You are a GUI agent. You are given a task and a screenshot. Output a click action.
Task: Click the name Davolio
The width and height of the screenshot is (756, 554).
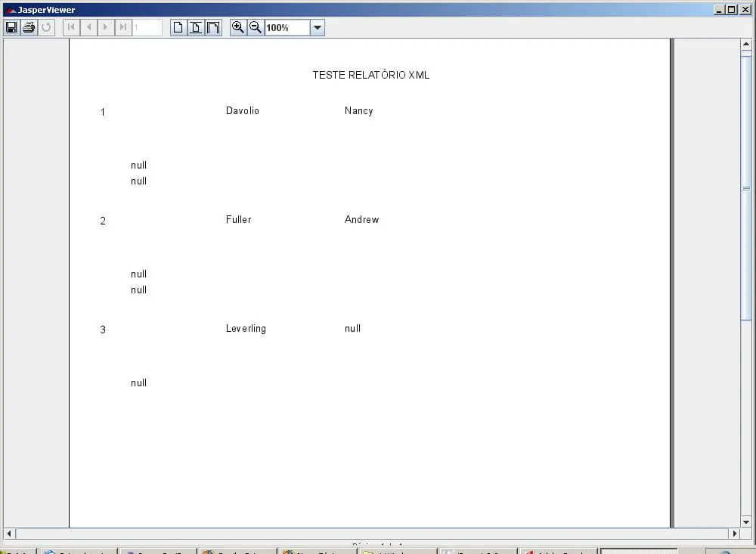pos(243,110)
